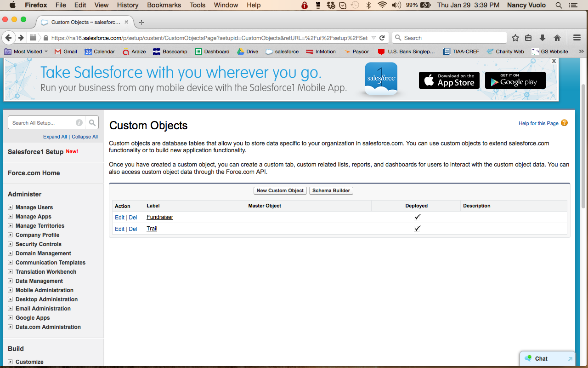Expand the Manage Users section

[x=11, y=207]
